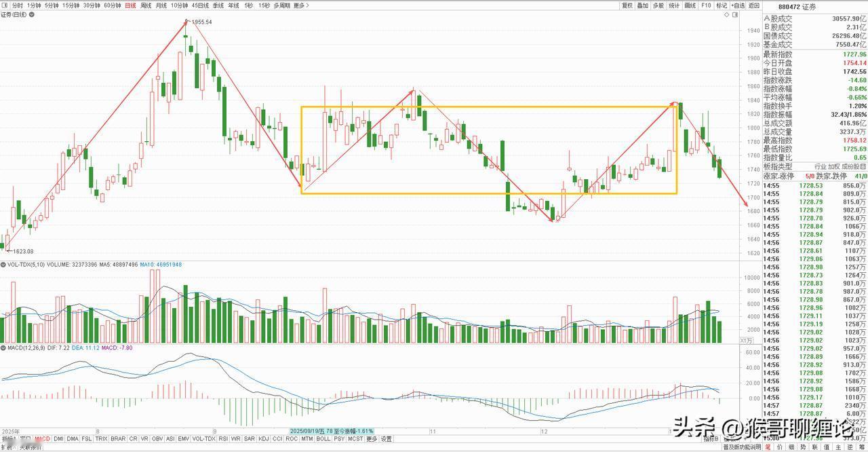Screen dimensions: 868x452
Task: Select the ROC indicator tab
Action: [292, 438]
